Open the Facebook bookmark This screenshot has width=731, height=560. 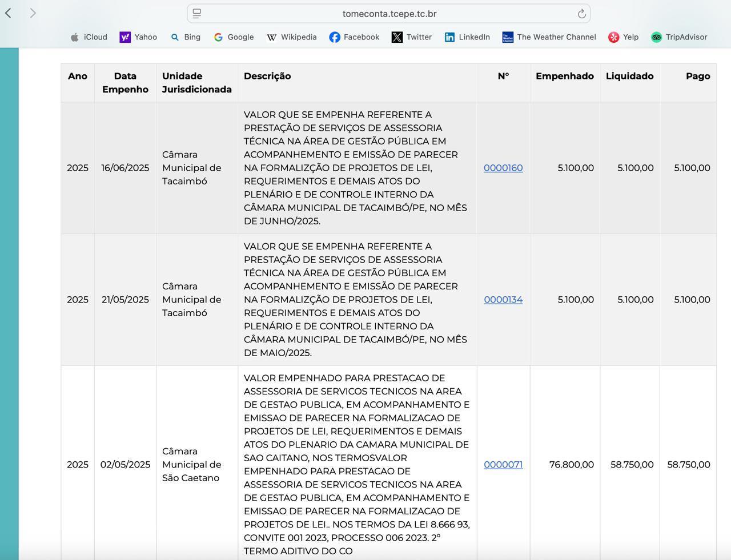pos(354,37)
